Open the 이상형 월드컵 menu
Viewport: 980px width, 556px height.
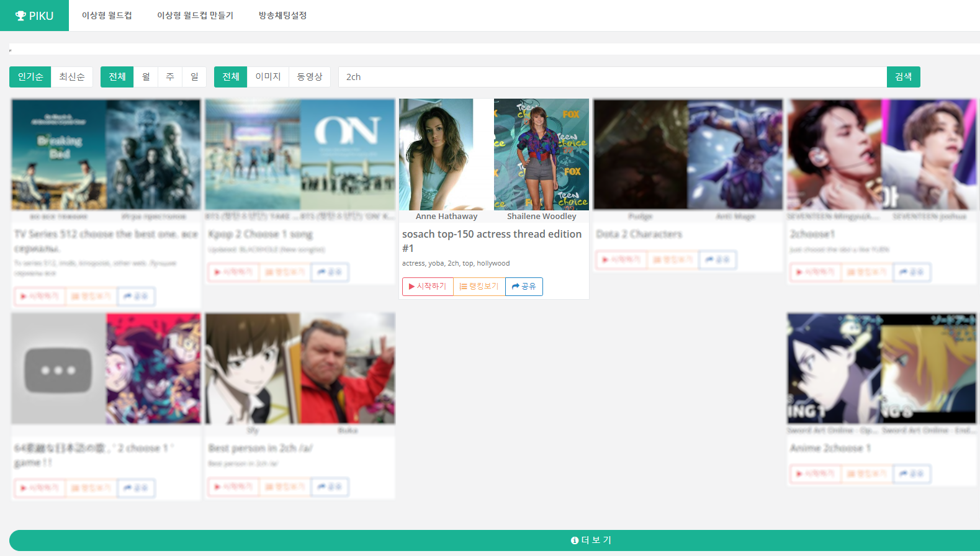click(x=107, y=16)
